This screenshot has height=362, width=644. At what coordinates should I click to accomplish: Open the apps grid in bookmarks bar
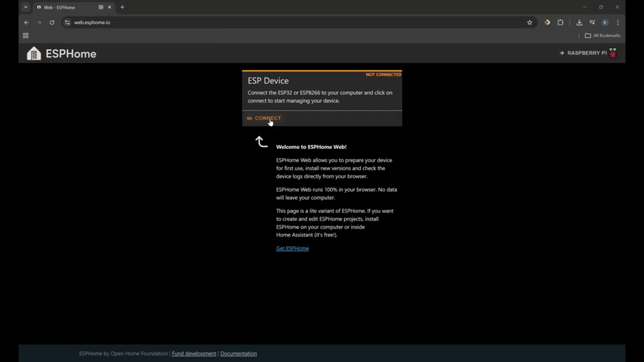point(25,36)
